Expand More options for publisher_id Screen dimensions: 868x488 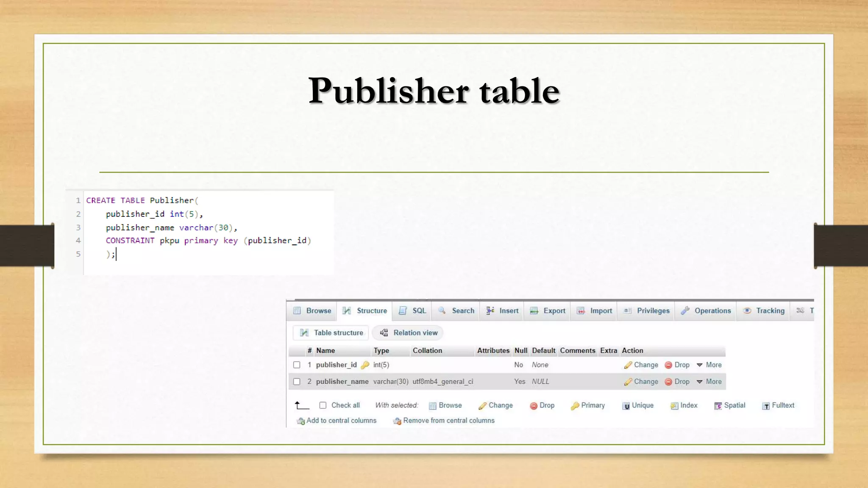[709, 365]
